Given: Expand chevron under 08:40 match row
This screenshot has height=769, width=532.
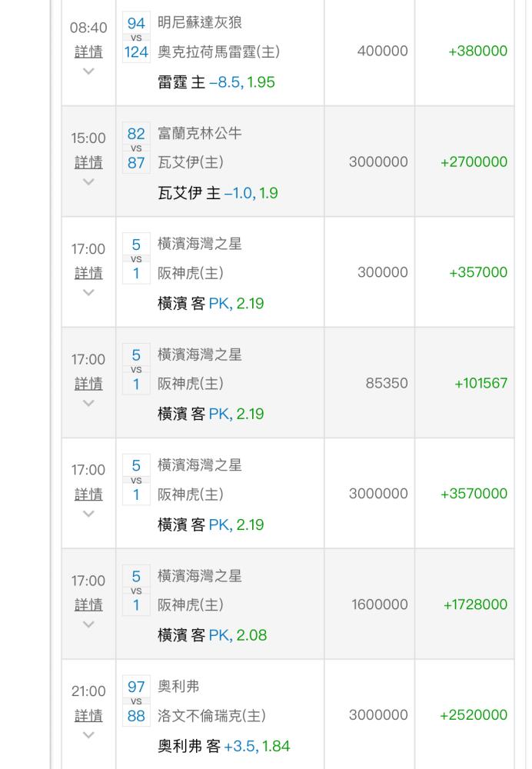Looking at the screenshot, I should [x=88, y=71].
